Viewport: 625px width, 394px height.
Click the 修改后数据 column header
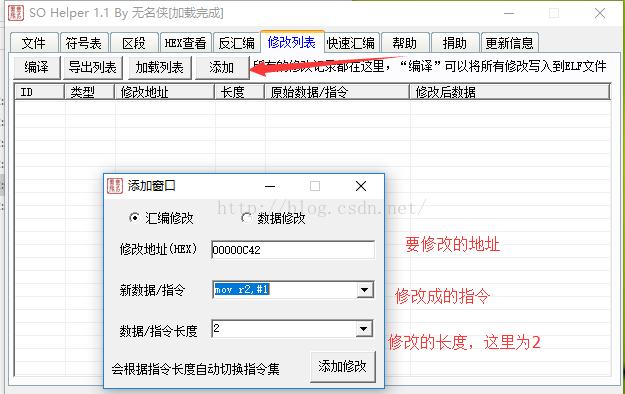coord(509,92)
